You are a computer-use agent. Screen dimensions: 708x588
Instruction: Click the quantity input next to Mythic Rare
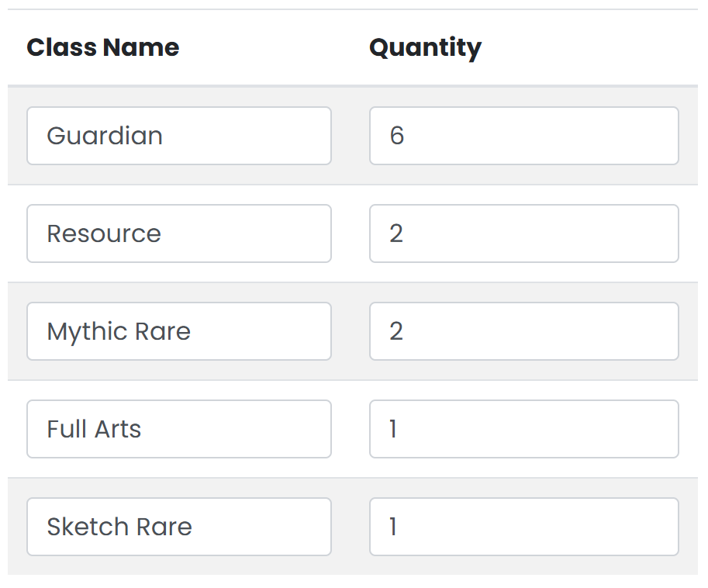pos(523,331)
